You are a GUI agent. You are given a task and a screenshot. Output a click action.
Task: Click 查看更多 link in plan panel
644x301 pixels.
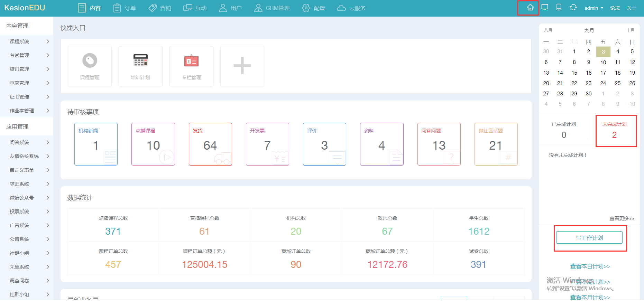622,218
